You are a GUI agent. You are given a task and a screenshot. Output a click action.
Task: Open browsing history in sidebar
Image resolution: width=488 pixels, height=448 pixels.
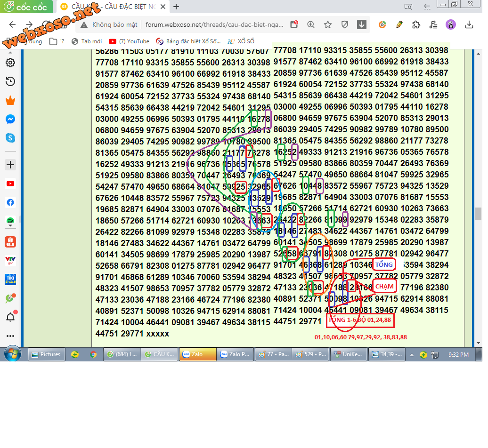click(x=10, y=81)
